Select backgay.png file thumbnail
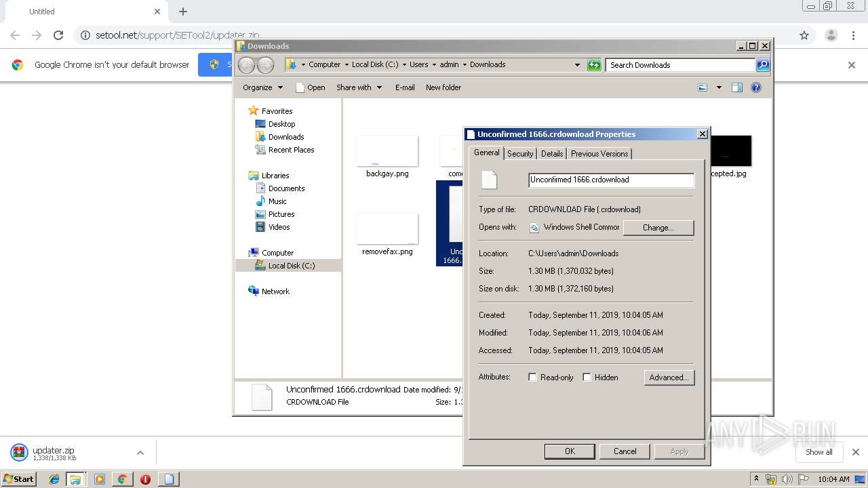The height and width of the screenshot is (488, 868). 387,157
